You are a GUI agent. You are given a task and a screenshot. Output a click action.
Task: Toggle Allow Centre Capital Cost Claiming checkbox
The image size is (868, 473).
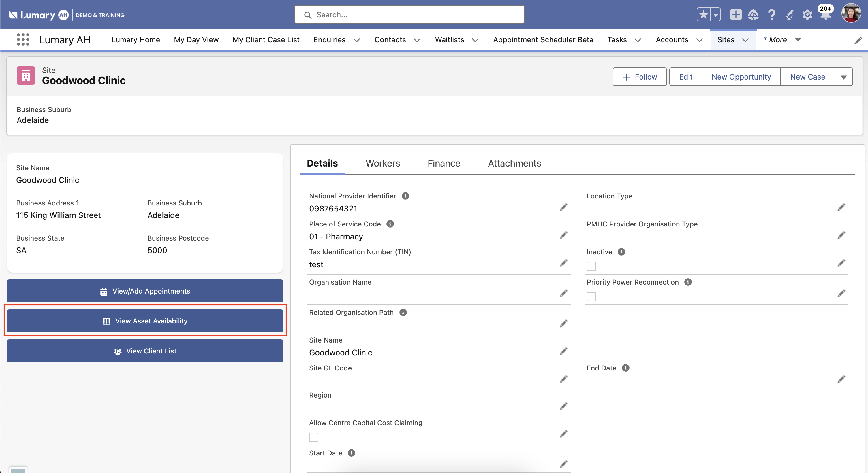pos(314,437)
